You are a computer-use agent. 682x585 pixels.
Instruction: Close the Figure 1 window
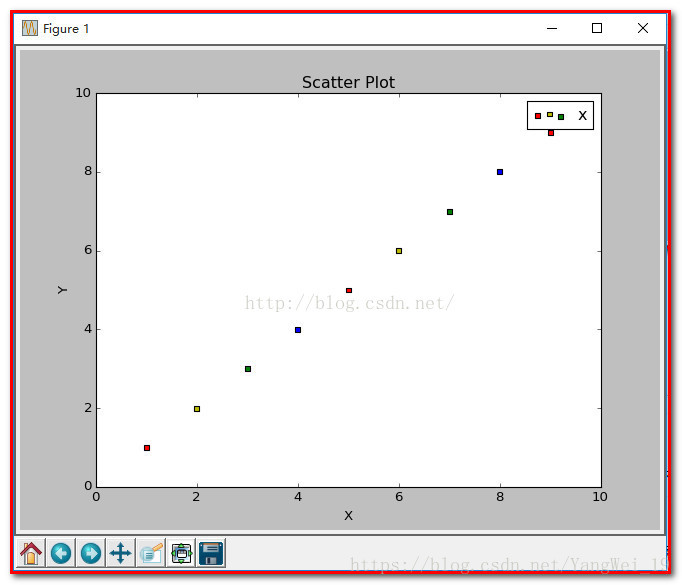point(643,28)
